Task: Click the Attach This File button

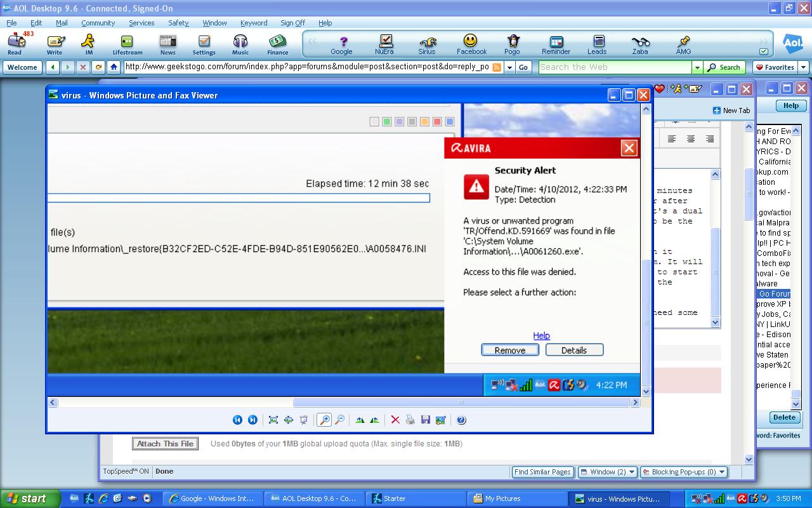Action: point(165,444)
